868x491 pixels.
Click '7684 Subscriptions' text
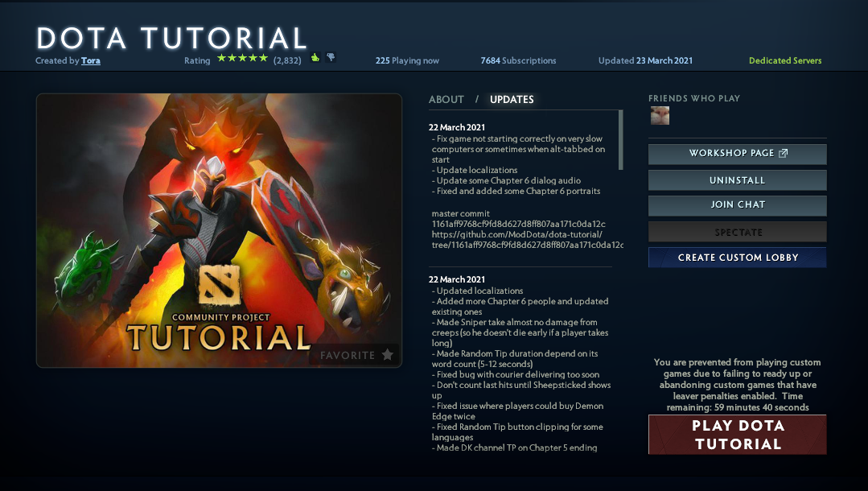(x=518, y=60)
